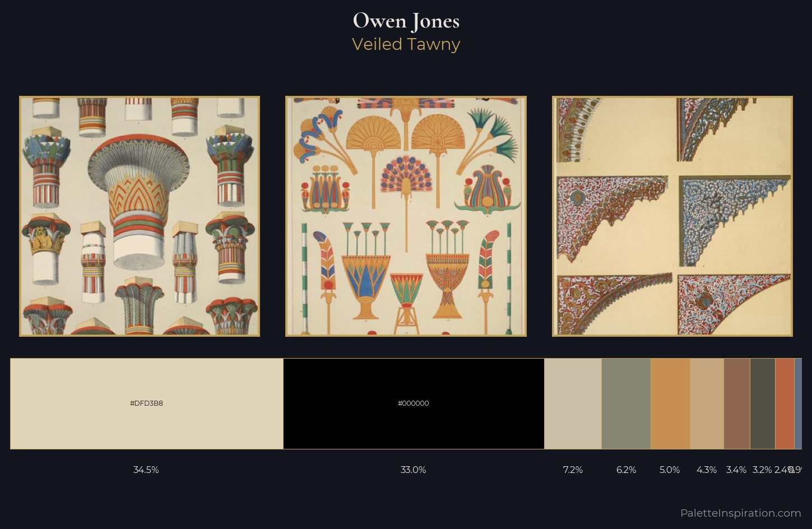Select the cream #DFD3B8 color swatch
The width and height of the screenshot is (812, 529).
pyautogui.click(x=147, y=403)
